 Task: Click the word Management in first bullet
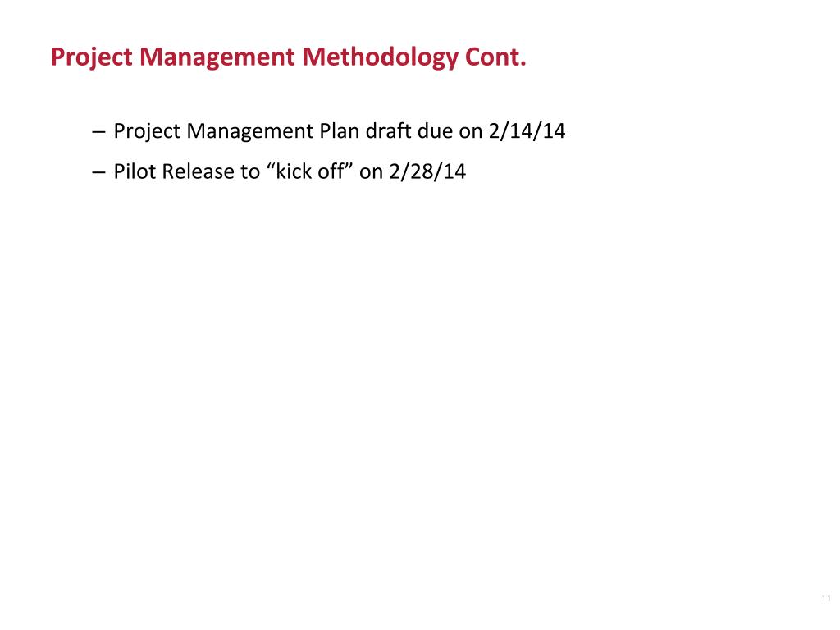(x=249, y=132)
